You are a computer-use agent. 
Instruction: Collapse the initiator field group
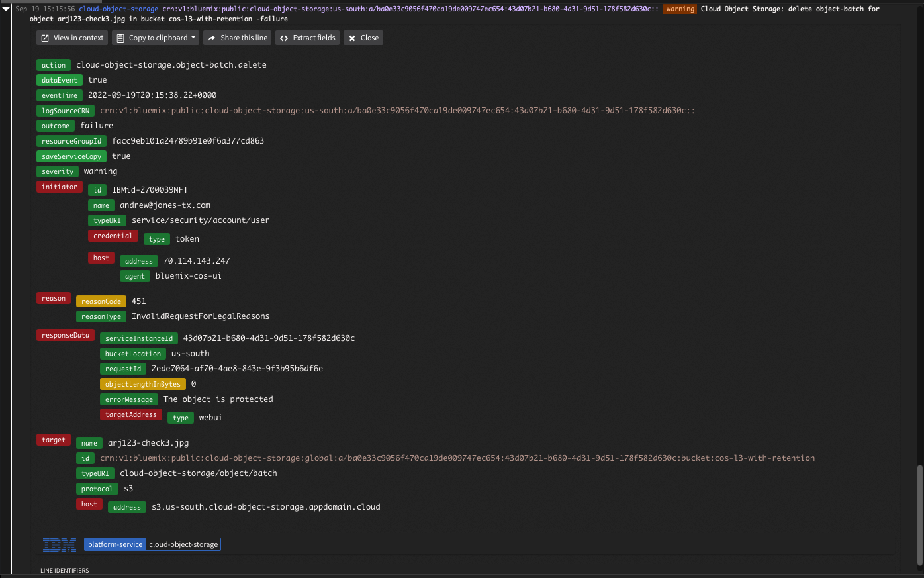click(60, 187)
